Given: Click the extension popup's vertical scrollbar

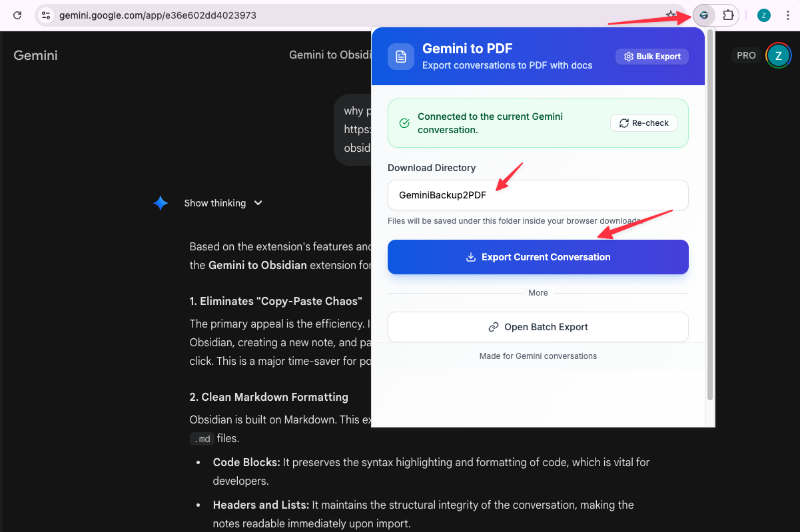Looking at the screenshot, I should (710, 213).
